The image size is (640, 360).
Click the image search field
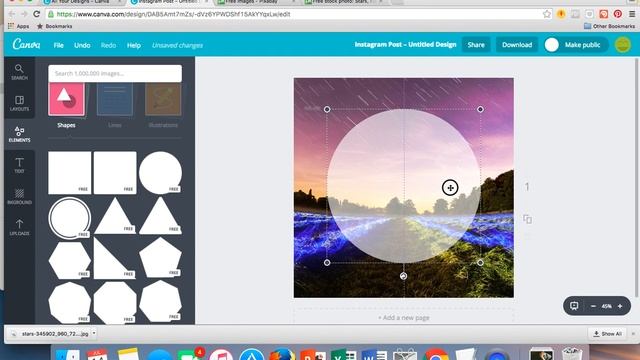click(115, 73)
